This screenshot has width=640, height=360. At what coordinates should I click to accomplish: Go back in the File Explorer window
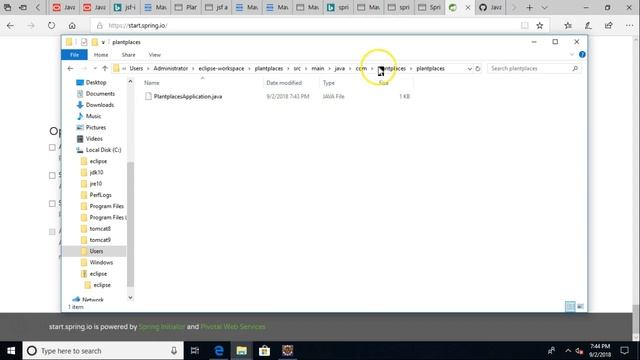tap(70, 69)
